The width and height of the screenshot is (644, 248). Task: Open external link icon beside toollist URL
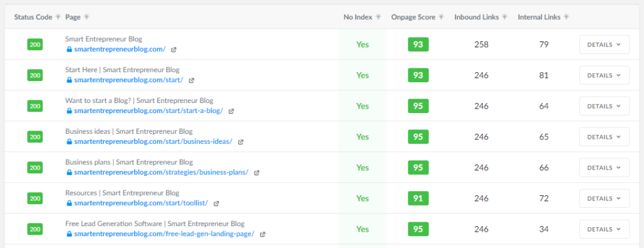[x=216, y=203]
